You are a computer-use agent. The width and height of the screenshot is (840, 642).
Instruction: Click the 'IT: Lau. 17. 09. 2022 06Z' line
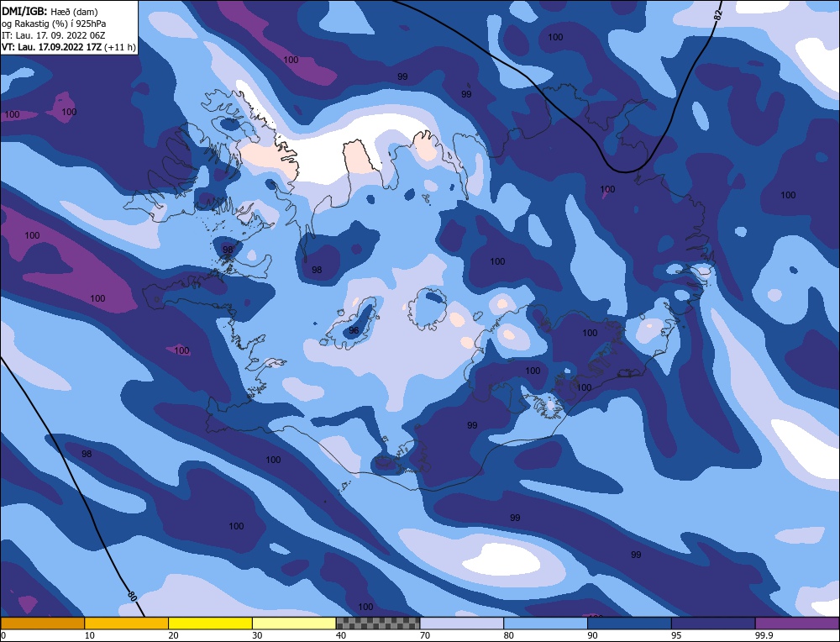coord(53,35)
